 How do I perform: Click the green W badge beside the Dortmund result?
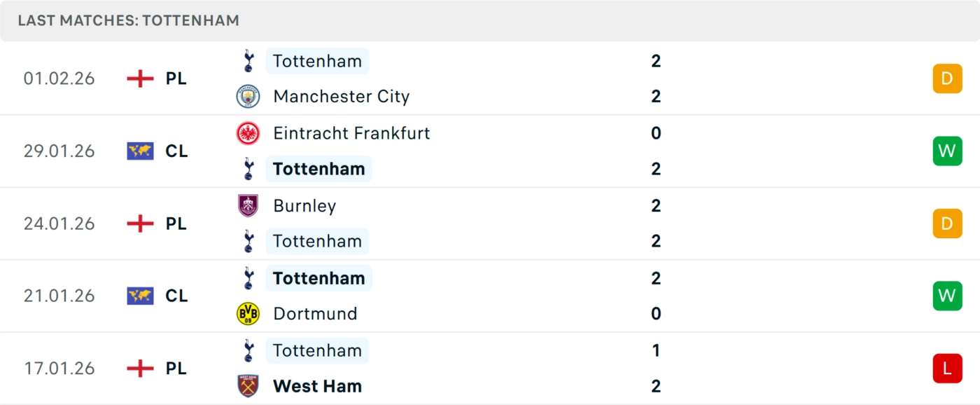point(947,296)
